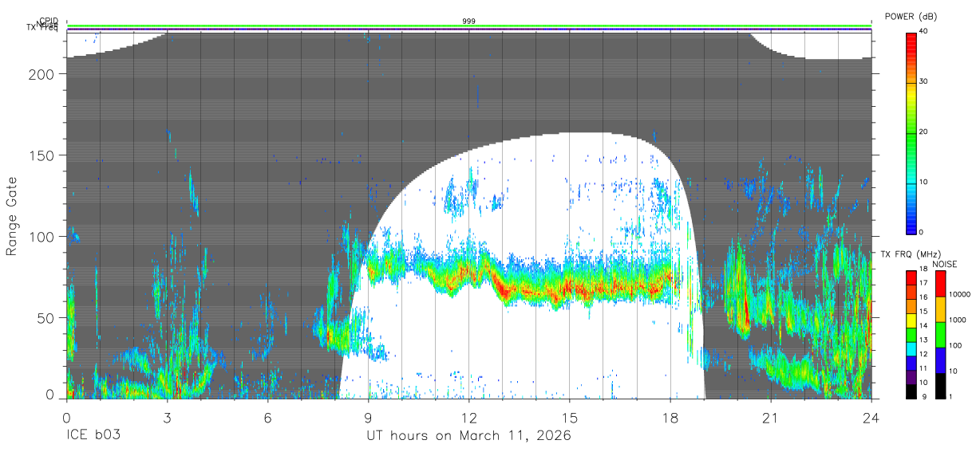The width and height of the screenshot is (980, 452).
Task: Click the 17 label on the TX FRQ scale
Action: 923,283
